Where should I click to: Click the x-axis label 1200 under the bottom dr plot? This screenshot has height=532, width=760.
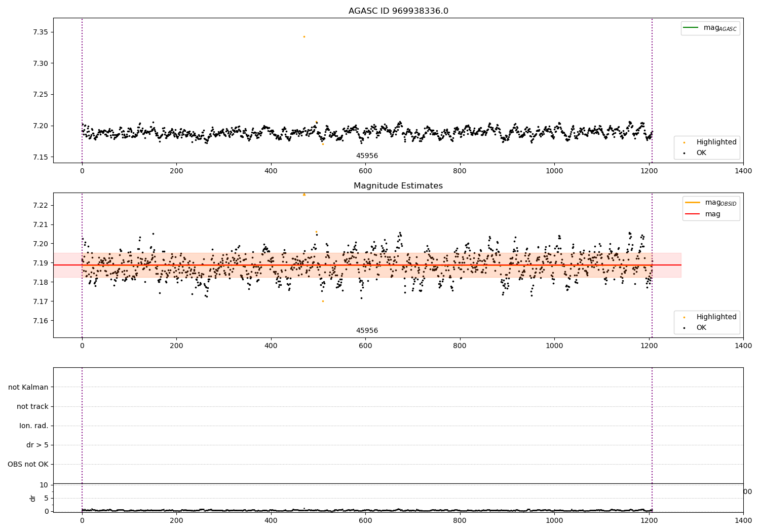click(x=649, y=520)
